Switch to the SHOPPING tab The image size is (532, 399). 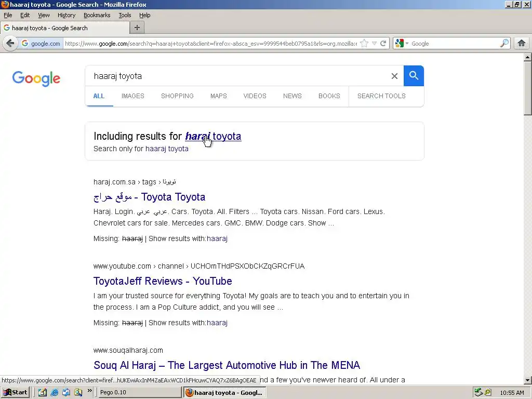tap(178, 96)
